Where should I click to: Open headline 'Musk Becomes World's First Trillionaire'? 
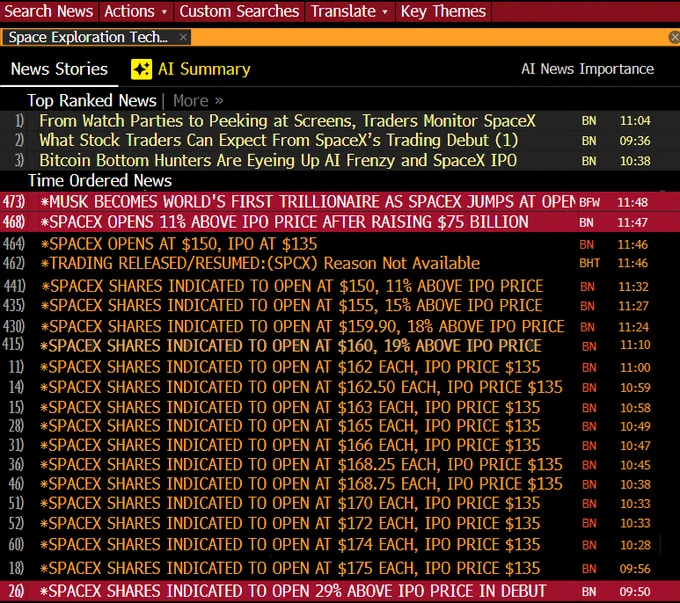(308, 202)
